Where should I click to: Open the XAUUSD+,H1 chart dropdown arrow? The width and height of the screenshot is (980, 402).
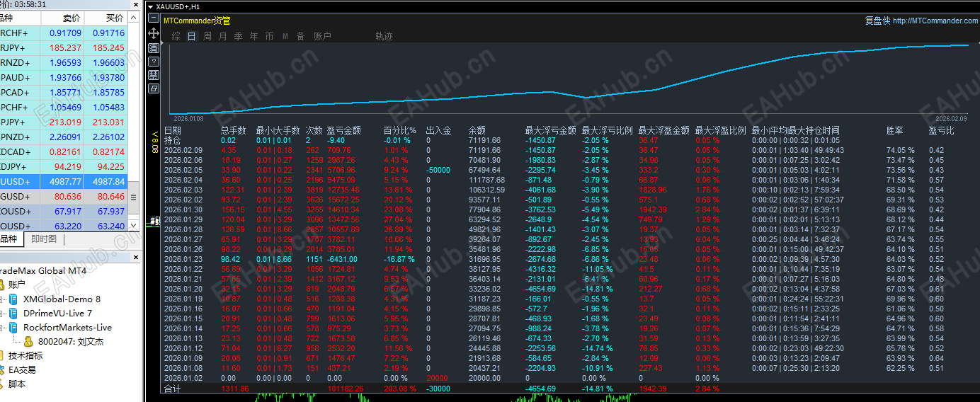pyautogui.click(x=150, y=6)
